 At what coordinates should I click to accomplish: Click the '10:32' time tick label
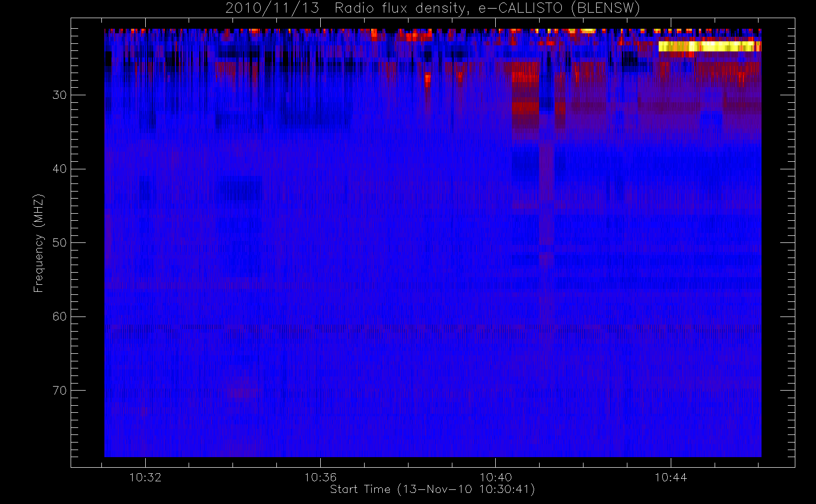(x=145, y=477)
